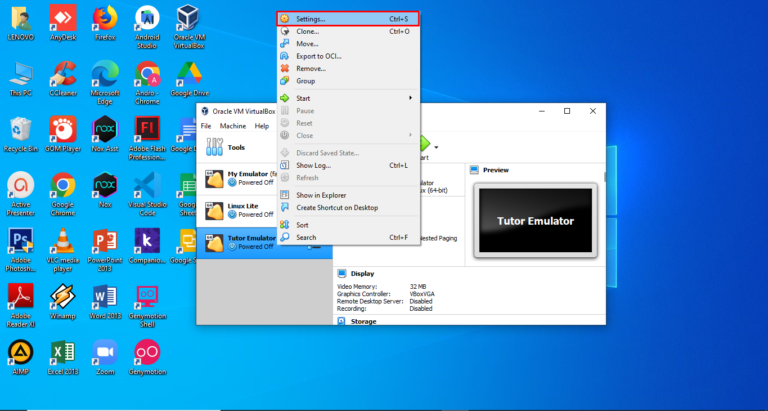Viewport: 768px width, 411px height.
Task: Choose Clone in the context menu
Action: pos(348,31)
